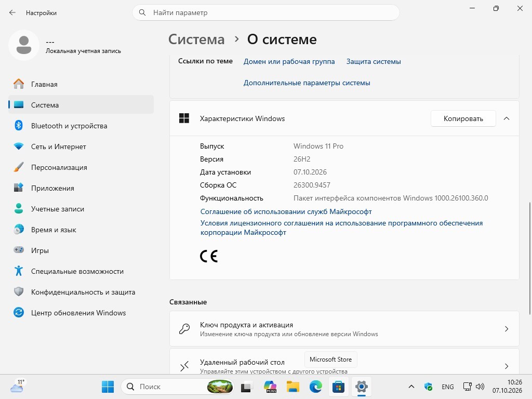Open Task View from the taskbar
This screenshot has width=532, height=399.
[x=247, y=387]
